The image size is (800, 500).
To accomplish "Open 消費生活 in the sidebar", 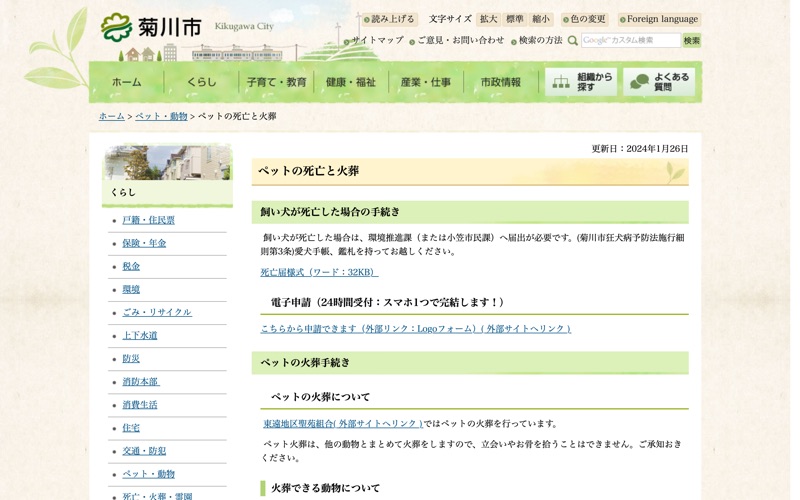I will 140,405.
